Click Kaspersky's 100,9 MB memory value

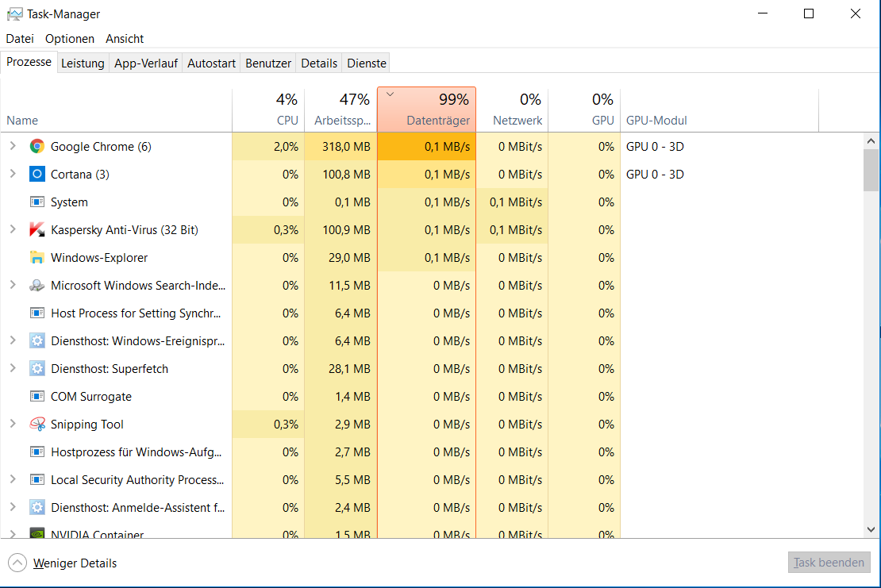(x=346, y=229)
